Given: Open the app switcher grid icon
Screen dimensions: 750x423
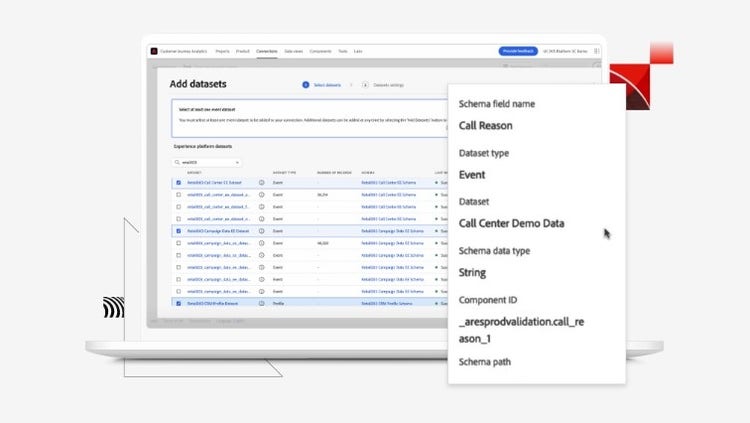Looking at the screenshot, I should click(x=598, y=50).
